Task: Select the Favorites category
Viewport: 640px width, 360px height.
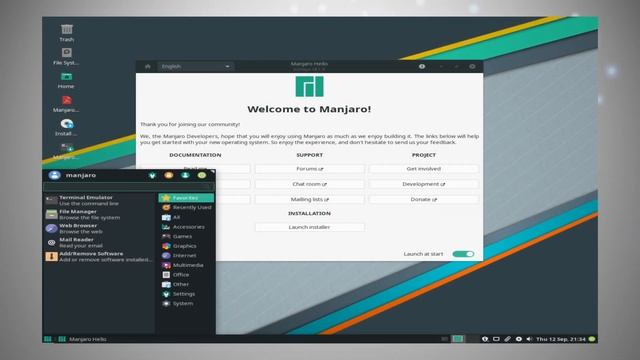Action: 186,198
